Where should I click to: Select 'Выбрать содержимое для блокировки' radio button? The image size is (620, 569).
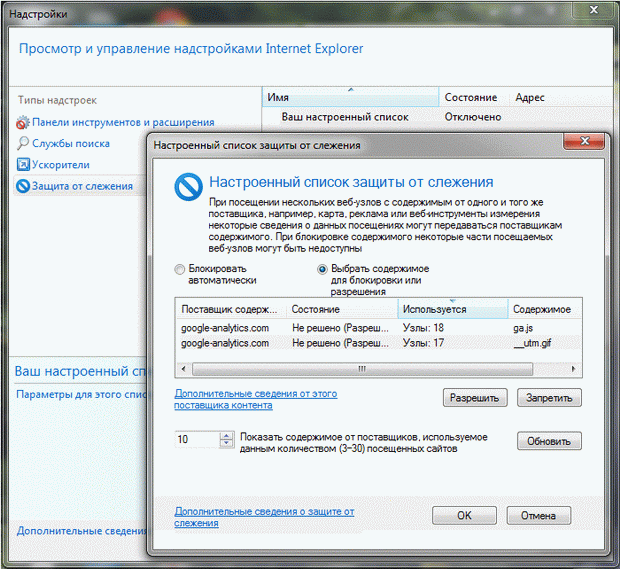(x=323, y=270)
